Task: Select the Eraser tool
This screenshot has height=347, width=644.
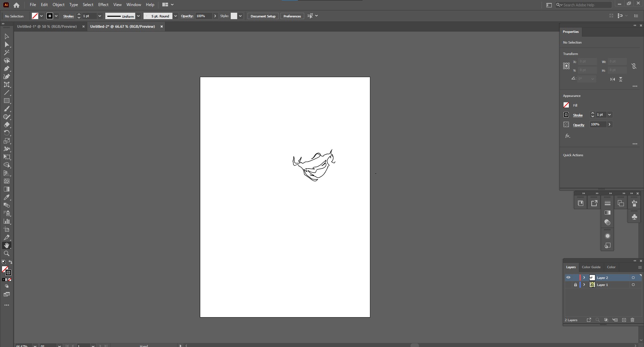Action: 7,125
